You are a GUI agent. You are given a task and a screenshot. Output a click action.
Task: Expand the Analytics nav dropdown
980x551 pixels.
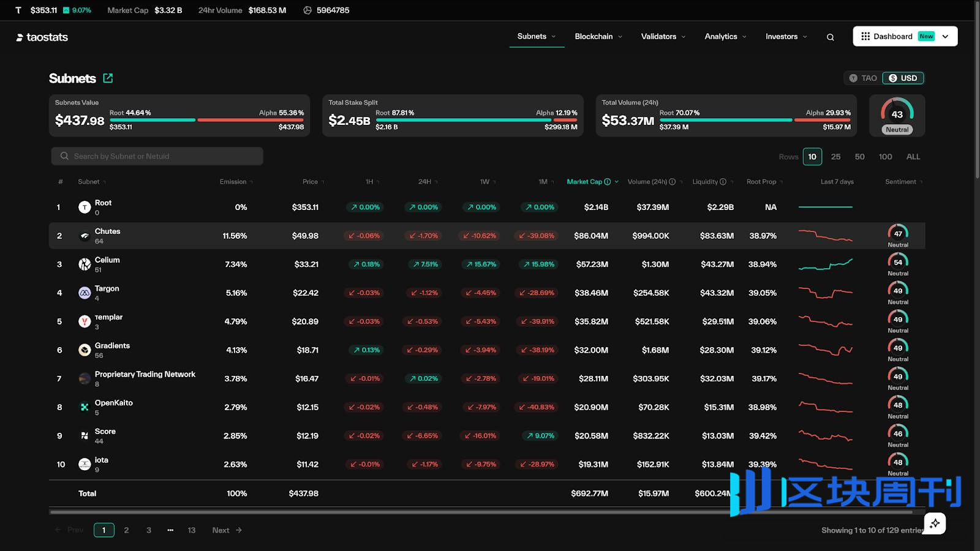click(x=726, y=37)
